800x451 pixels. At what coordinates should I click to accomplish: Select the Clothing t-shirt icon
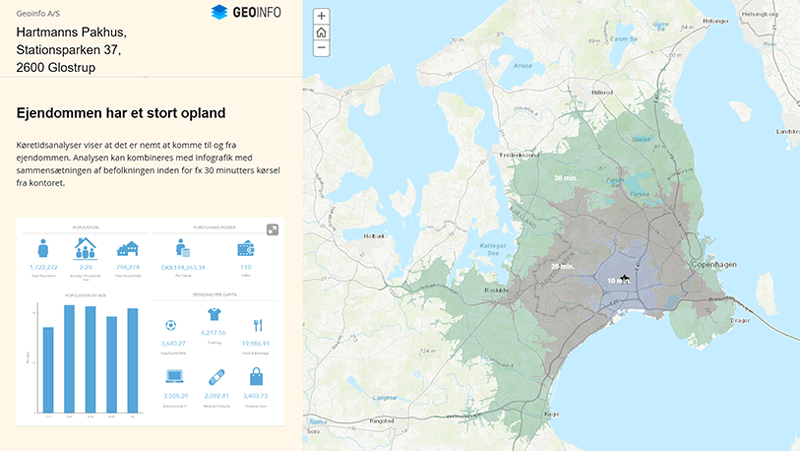pyautogui.click(x=213, y=314)
